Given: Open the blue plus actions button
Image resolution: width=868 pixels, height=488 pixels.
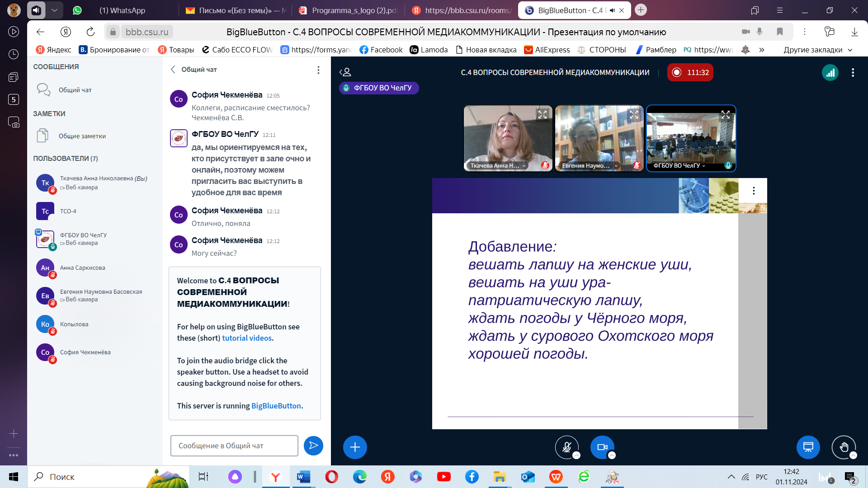Looking at the screenshot, I should click(x=355, y=447).
